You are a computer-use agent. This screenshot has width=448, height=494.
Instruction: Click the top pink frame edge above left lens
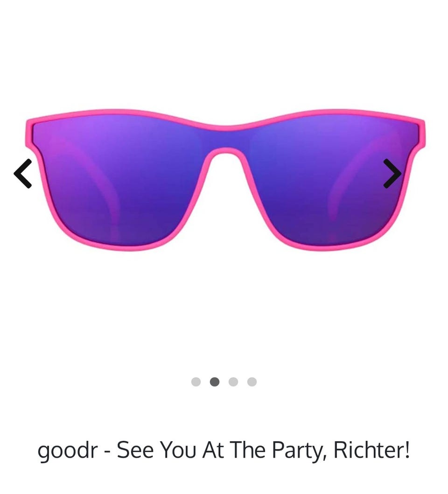[119, 113]
